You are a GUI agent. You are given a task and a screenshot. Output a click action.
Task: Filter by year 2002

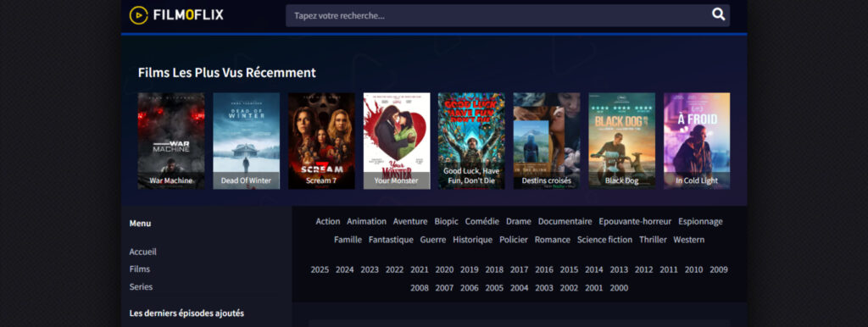(x=569, y=288)
